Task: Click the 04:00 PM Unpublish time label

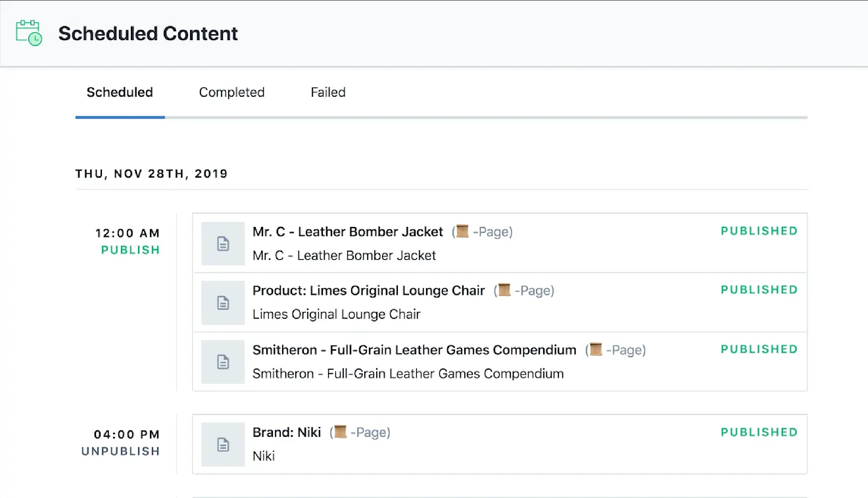Action: 127,435
